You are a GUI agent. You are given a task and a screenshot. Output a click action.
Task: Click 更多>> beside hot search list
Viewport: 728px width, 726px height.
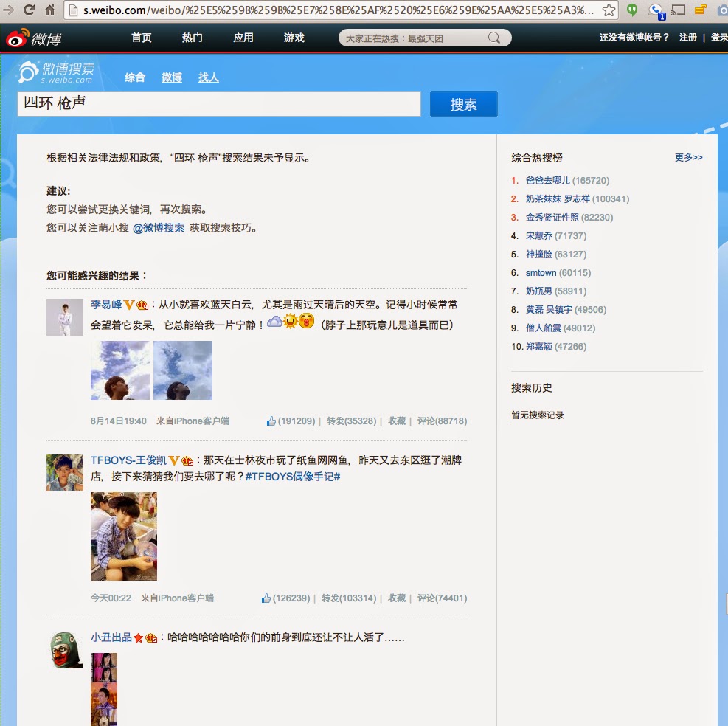pos(688,157)
